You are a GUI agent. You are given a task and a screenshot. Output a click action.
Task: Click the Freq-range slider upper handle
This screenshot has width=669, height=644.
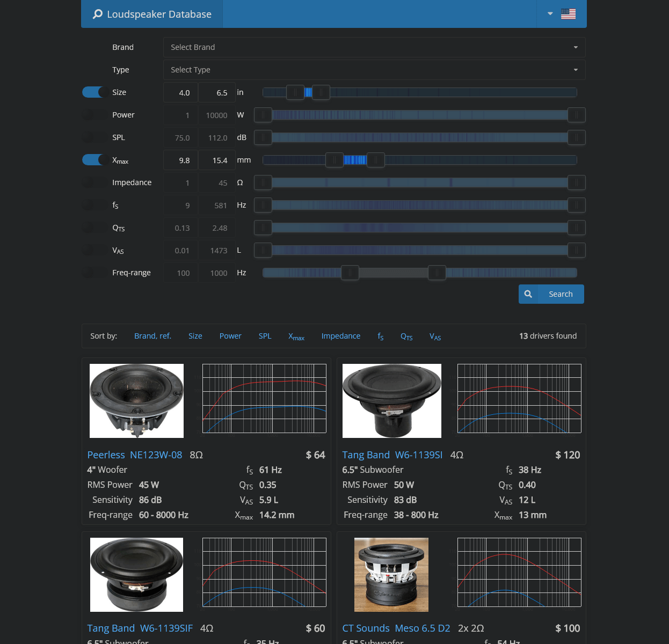(x=437, y=273)
